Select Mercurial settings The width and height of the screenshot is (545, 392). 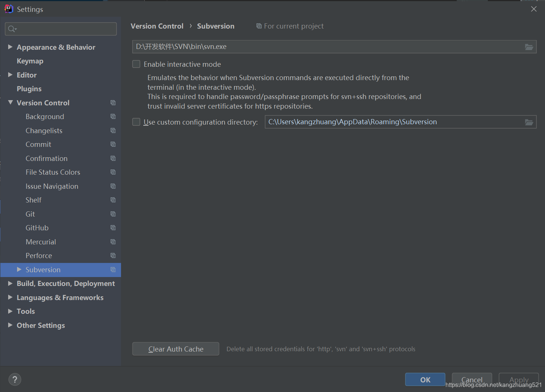point(41,242)
